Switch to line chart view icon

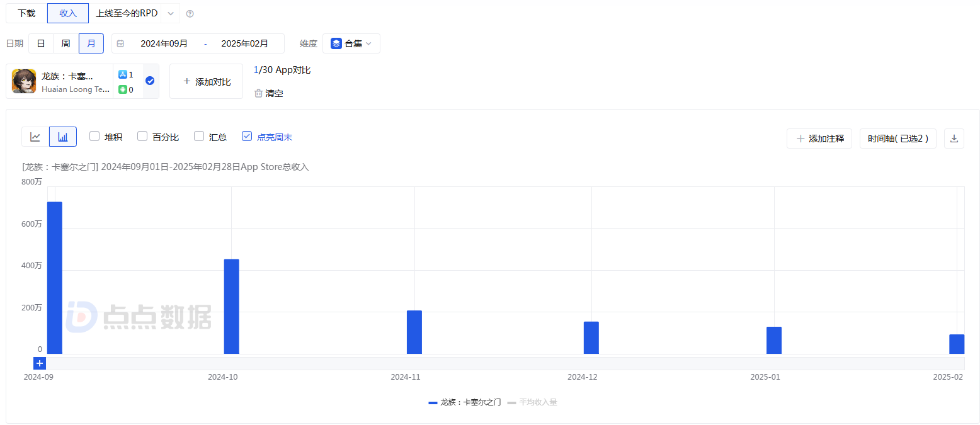point(35,137)
